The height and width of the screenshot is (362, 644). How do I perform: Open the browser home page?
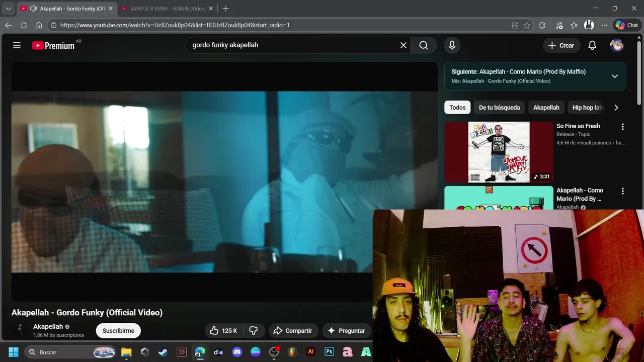(39, 25)
